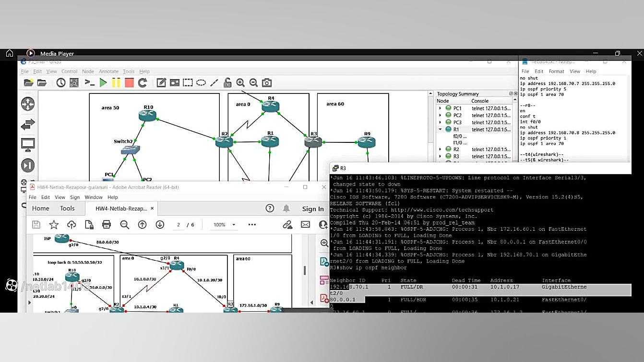Zoom out on the GNS3 topology
Image resolution: width=644 pixels, height=362 pixels.
coord(253,82)
